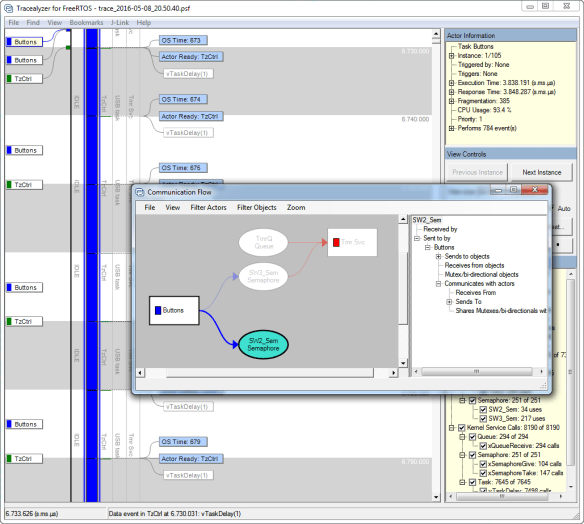Click the OS Time: 679 event label
584x524 pixels.
click(183, 442)
